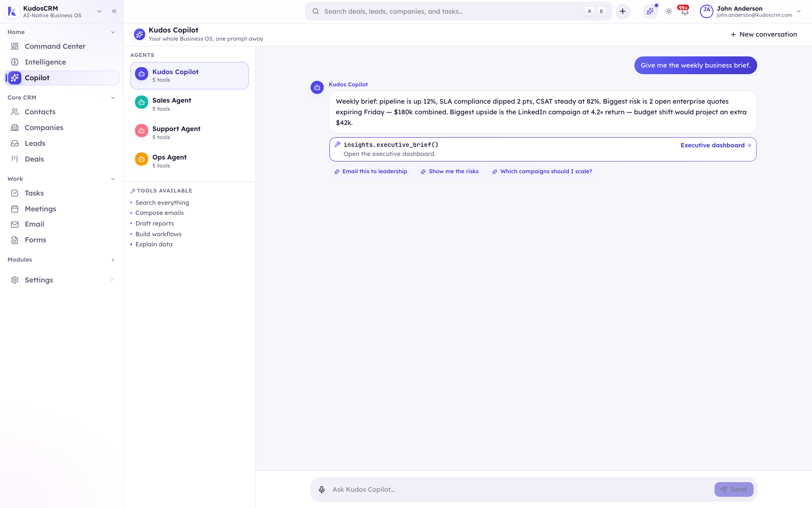Expand the Modules section
812x508 pixels.
pyautogui.click(x=113, y=260)
